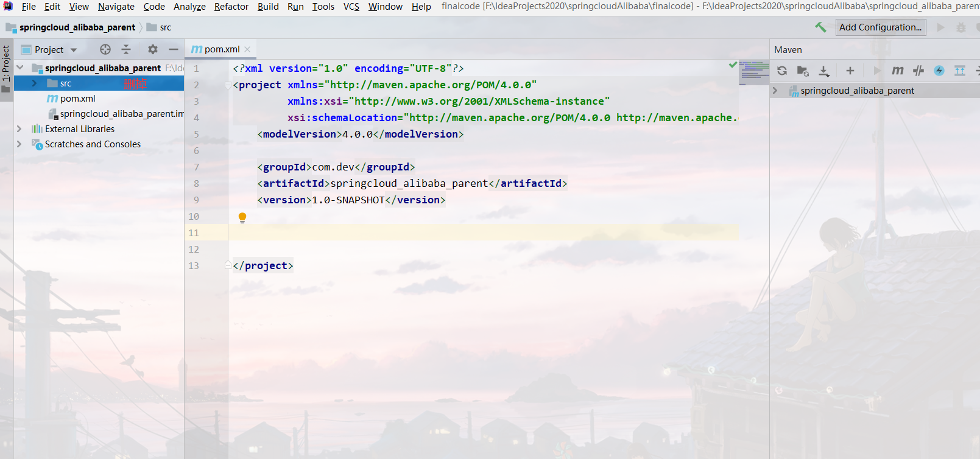Click the Debug bug icon in top toolbar

[x=961, y=27]
